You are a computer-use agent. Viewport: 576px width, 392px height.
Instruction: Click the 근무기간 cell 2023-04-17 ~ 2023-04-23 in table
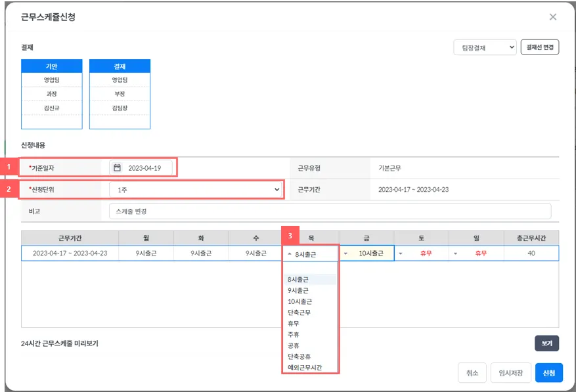(70, 253)
